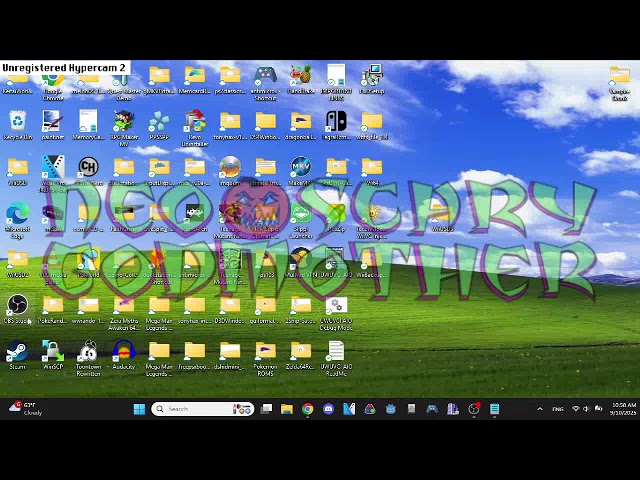Open the weather widget showing Cloudy
The image size is (640, 480).
coord(26,409)
